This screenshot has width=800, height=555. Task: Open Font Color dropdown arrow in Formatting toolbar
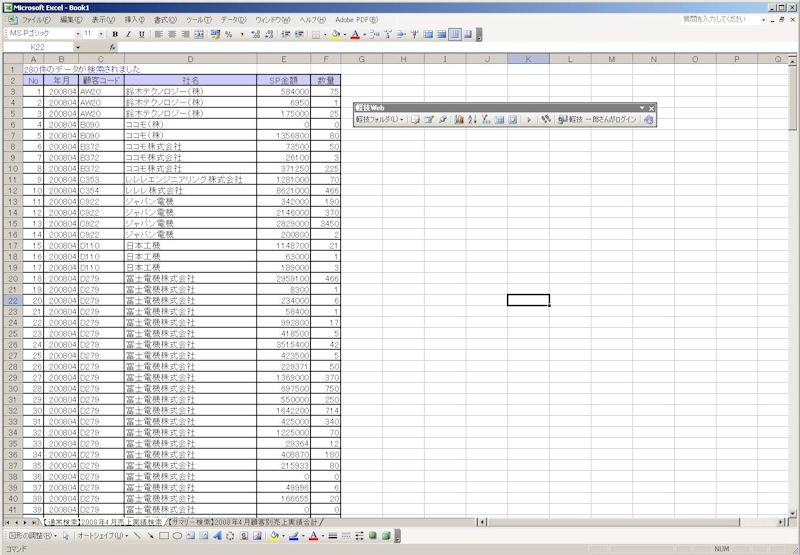coord(364,35)
